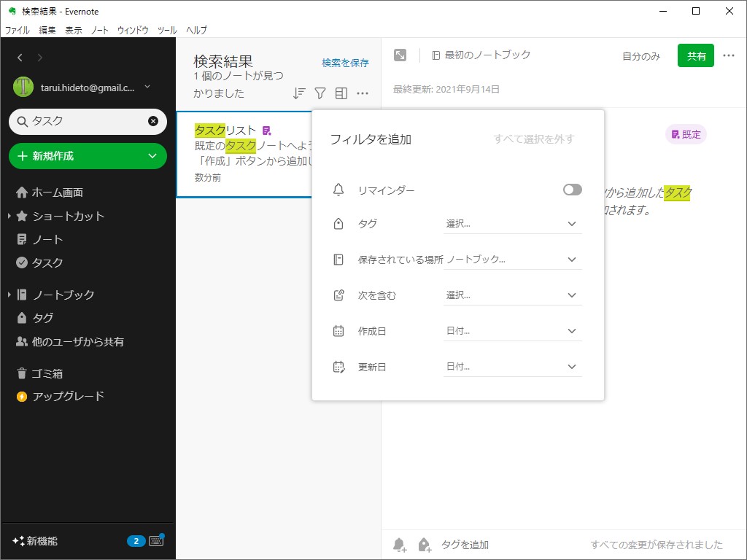The width and height of the screenshot is (747, 560).
Task: Open the ツール menu
Action: click(x=166, y=31)
